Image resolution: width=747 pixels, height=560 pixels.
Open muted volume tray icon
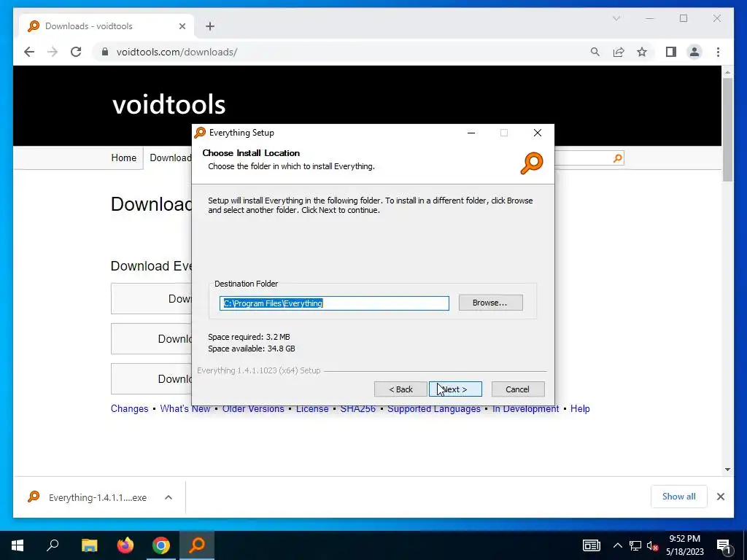[x=652, y=545]
